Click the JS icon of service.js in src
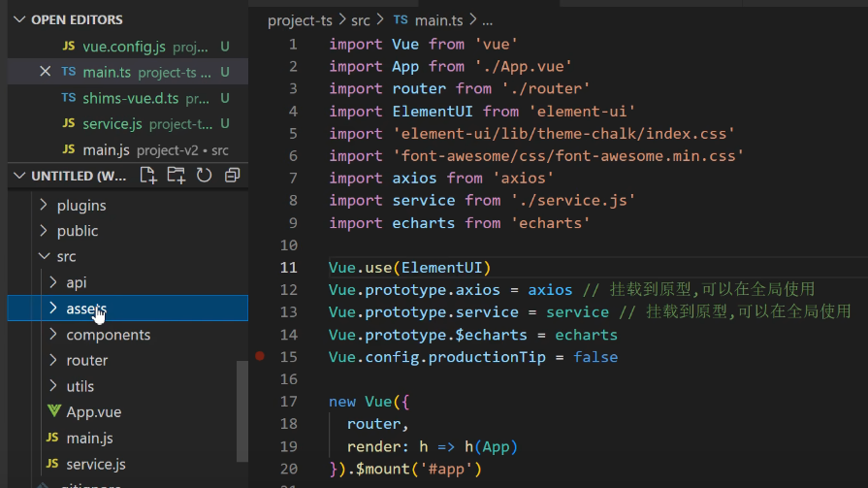The height and width of the screenshot is (488, 868). point(52,464)
